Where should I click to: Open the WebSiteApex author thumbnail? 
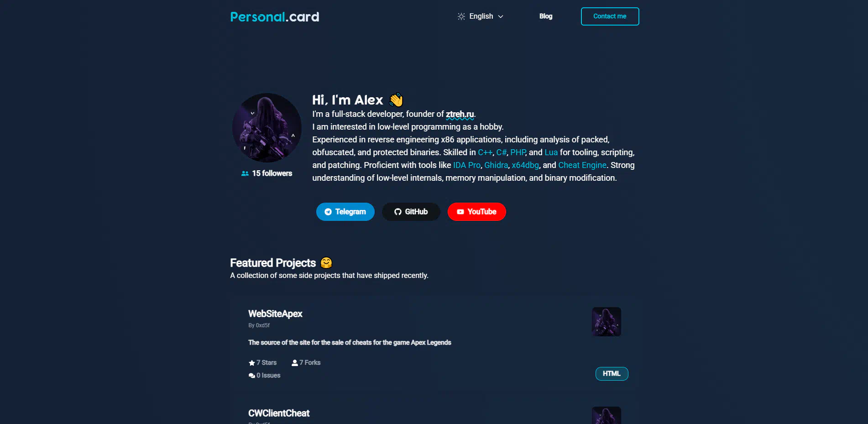coord(607,322)
